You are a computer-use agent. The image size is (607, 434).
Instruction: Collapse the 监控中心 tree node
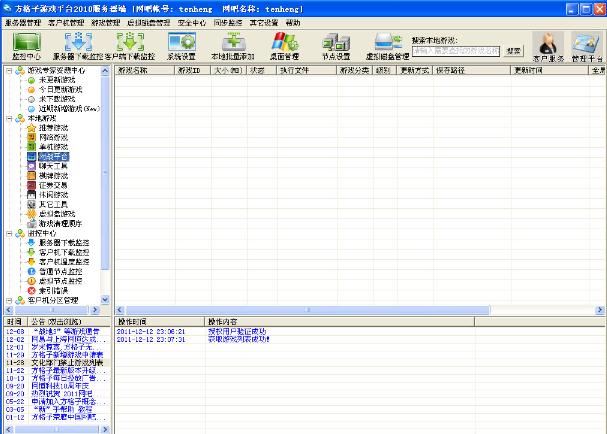point(8,233)
